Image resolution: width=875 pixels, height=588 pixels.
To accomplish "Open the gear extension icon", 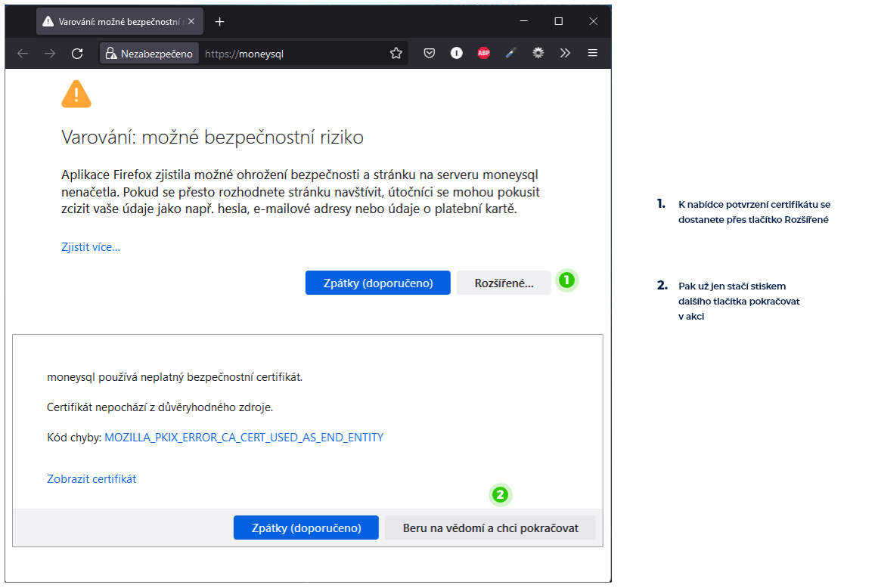I will tap(538, 53).
